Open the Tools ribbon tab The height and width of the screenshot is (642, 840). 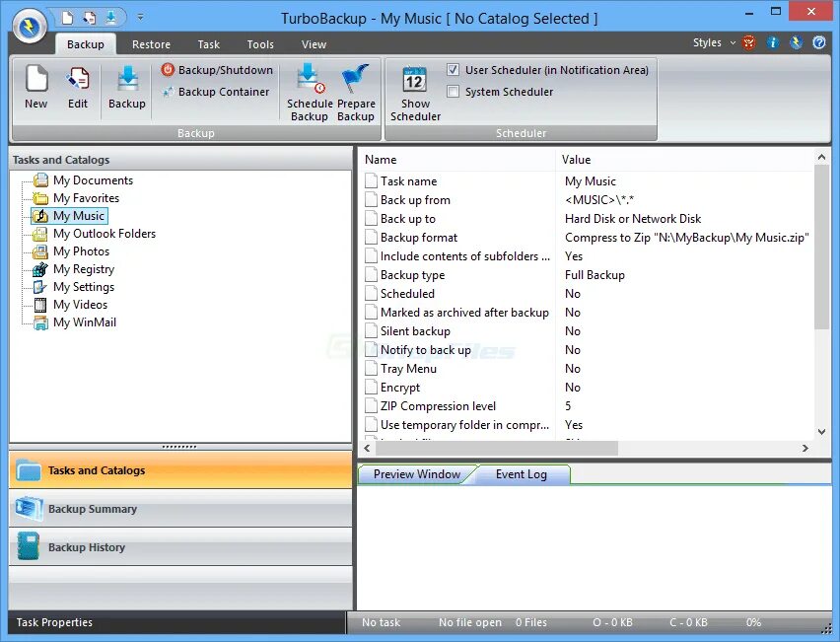click(x=260, y=44)
